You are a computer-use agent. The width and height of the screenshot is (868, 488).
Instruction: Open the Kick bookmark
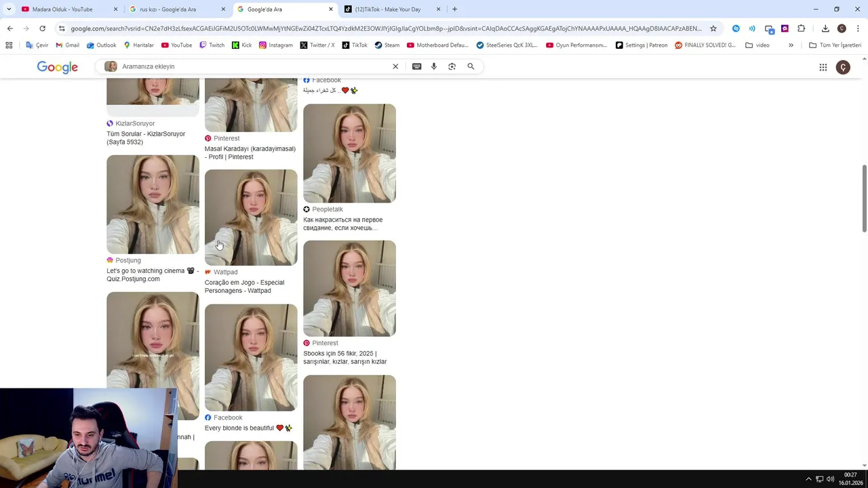pyautogui.click(x=241, y=45)
